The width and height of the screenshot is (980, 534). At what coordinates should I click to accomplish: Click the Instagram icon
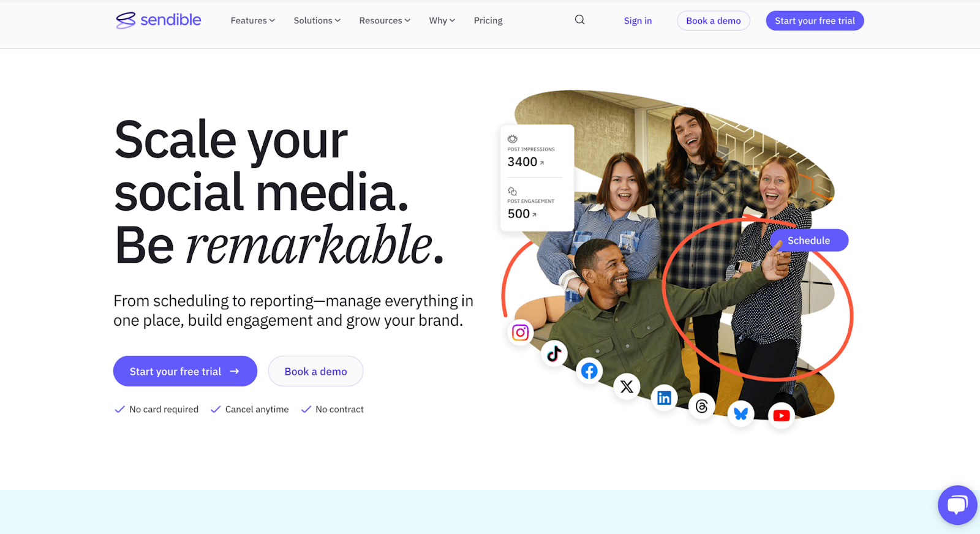[520, 333]
